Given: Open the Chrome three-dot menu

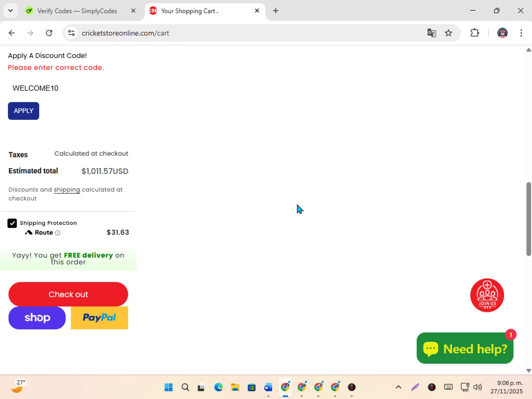Looking at the screenshot, I should [x=521, y=33].
